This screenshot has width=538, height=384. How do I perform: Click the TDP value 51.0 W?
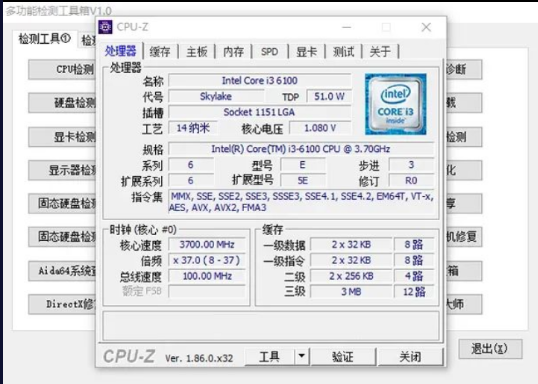click(329, 96)
